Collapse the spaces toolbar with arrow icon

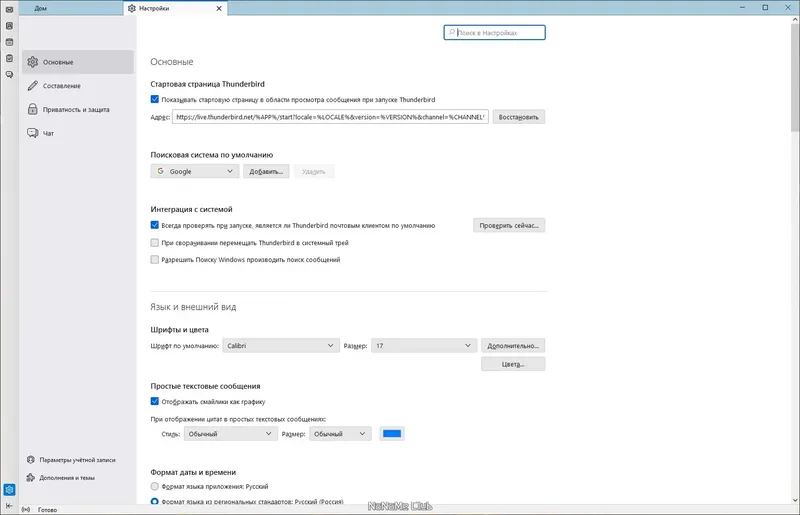point(9,506)
